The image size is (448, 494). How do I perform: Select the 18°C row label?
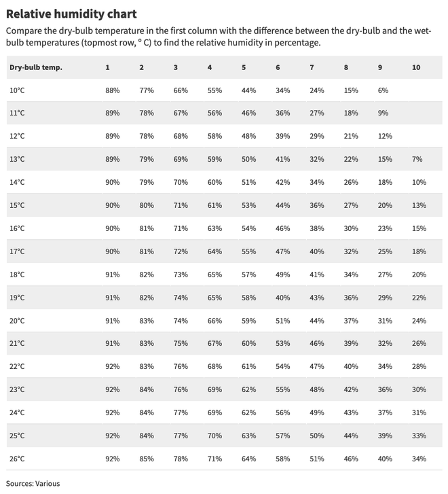(x=17, y=275)
